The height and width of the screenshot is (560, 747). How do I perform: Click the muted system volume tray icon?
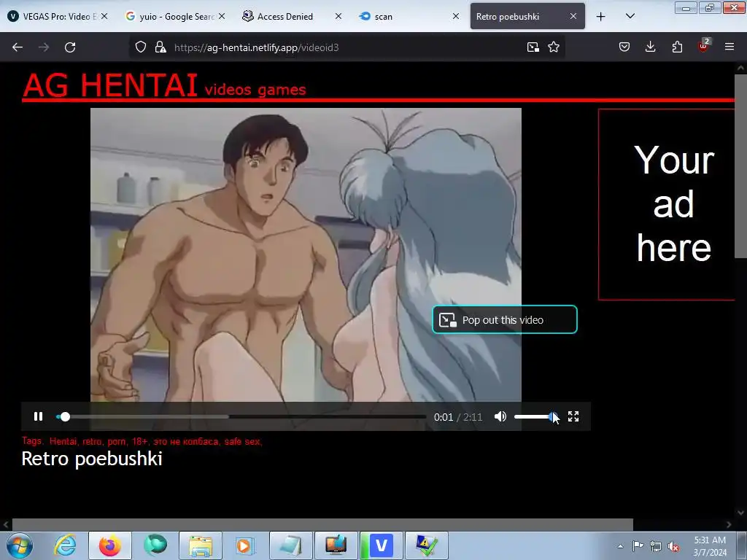(673, 546)
